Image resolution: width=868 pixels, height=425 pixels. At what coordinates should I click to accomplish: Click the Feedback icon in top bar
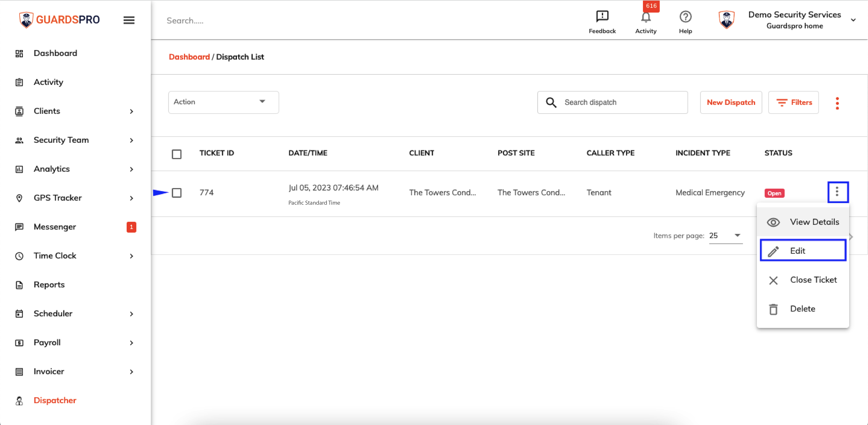pos(602,16)
